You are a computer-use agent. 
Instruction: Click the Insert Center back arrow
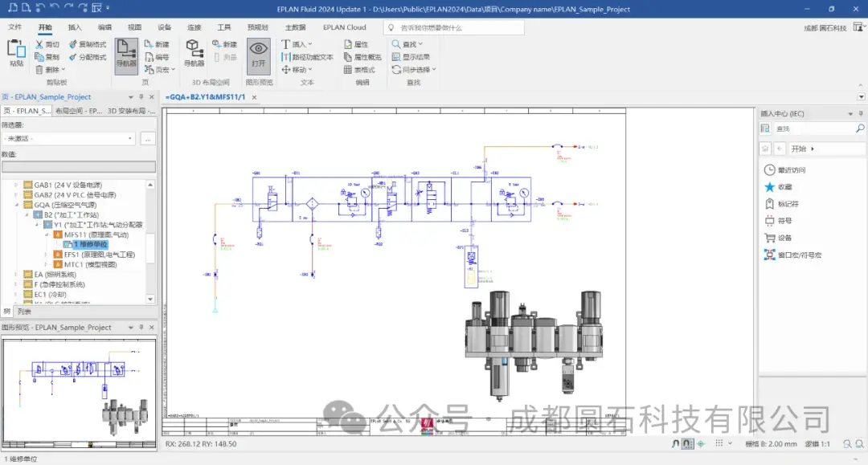click(780, 149)
